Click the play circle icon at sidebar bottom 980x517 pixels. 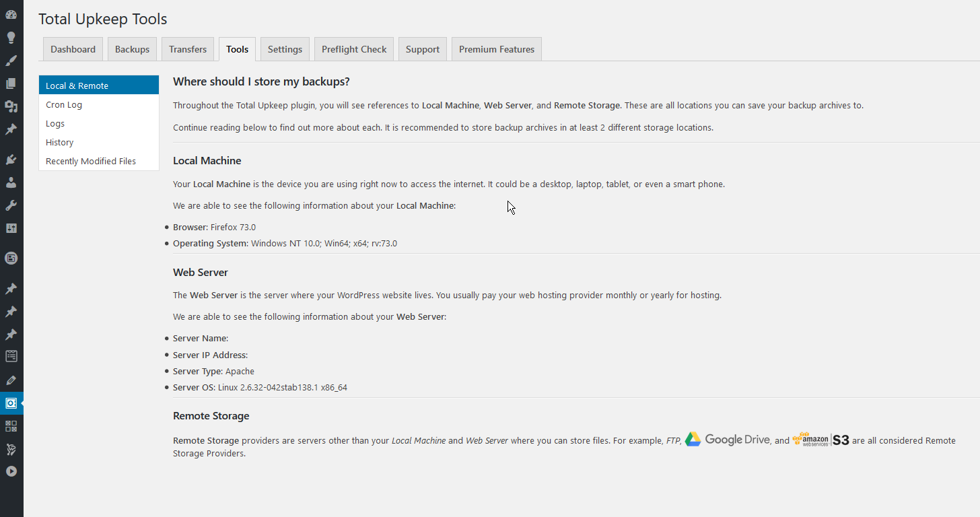click(11, 471)
